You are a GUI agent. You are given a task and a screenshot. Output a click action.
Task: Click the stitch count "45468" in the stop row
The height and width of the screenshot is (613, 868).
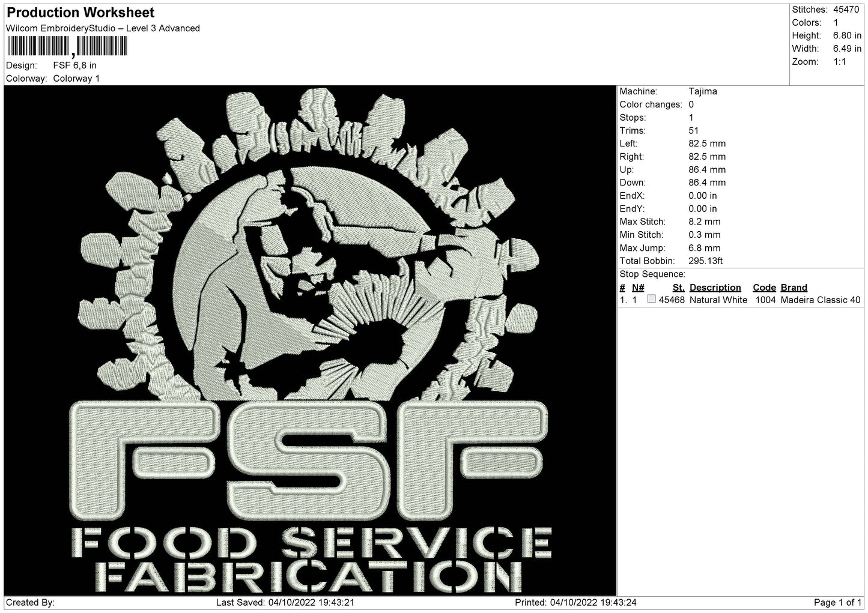(x=672, y=300)
